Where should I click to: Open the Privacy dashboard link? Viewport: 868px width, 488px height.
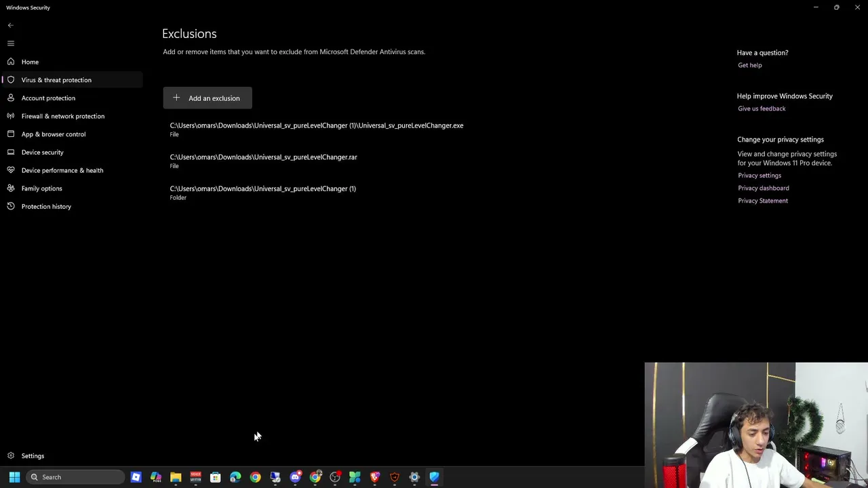(x=764, y=188)
